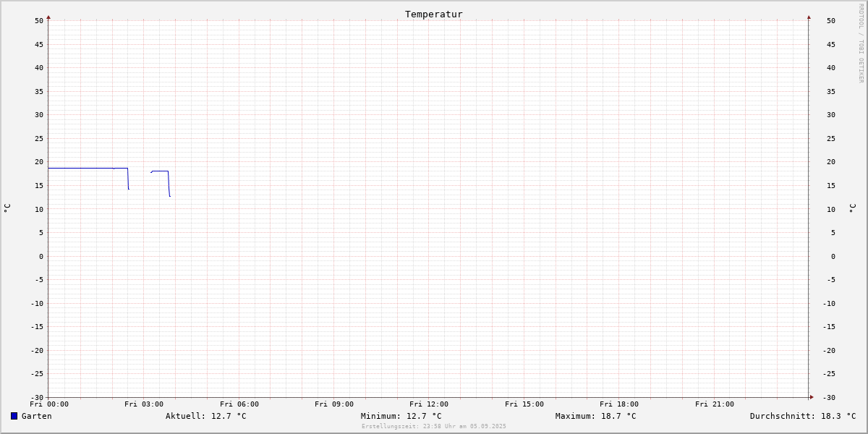Click the Temperatur chart title
868x434 pixels.
(x=434, y=14)
